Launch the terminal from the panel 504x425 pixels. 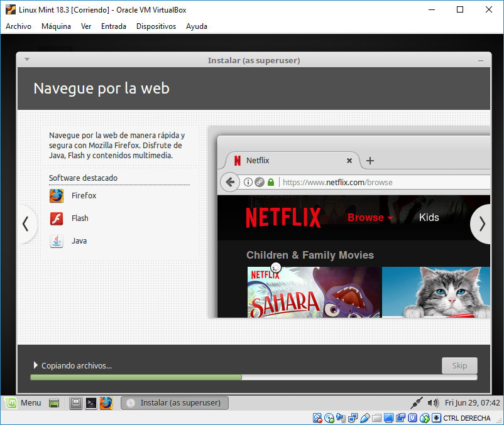[x=91, y=403]
